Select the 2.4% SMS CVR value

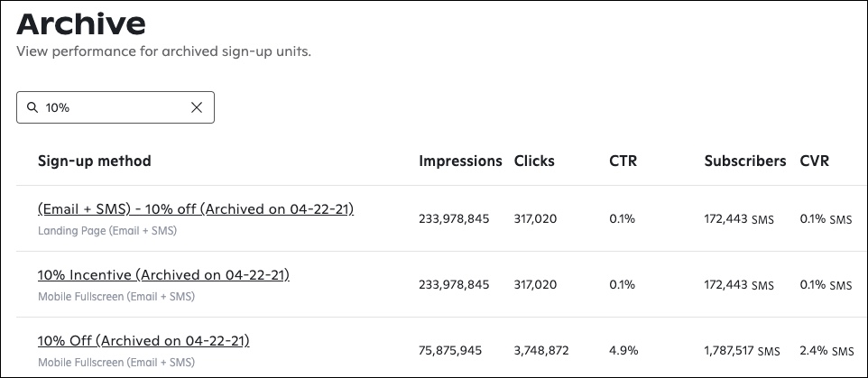[826, 350]
